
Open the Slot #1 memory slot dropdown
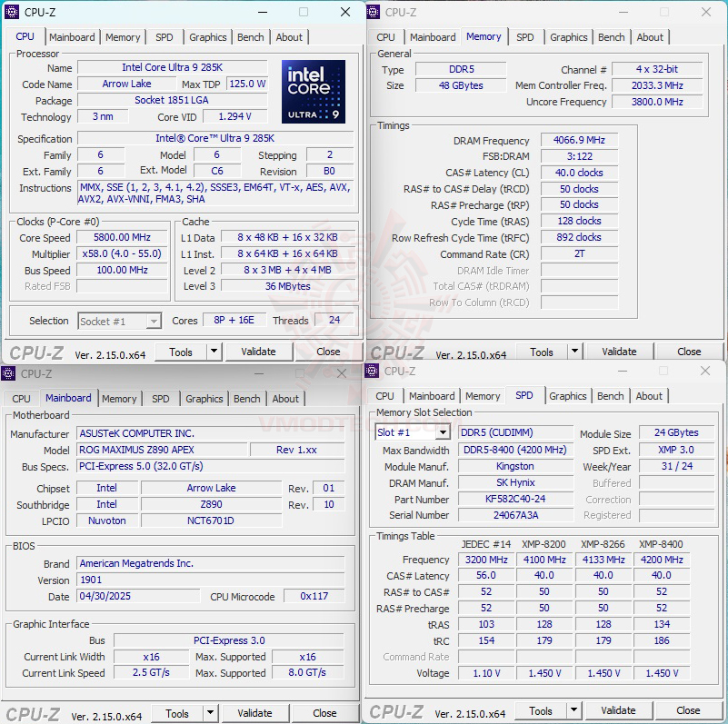[413, 431]
